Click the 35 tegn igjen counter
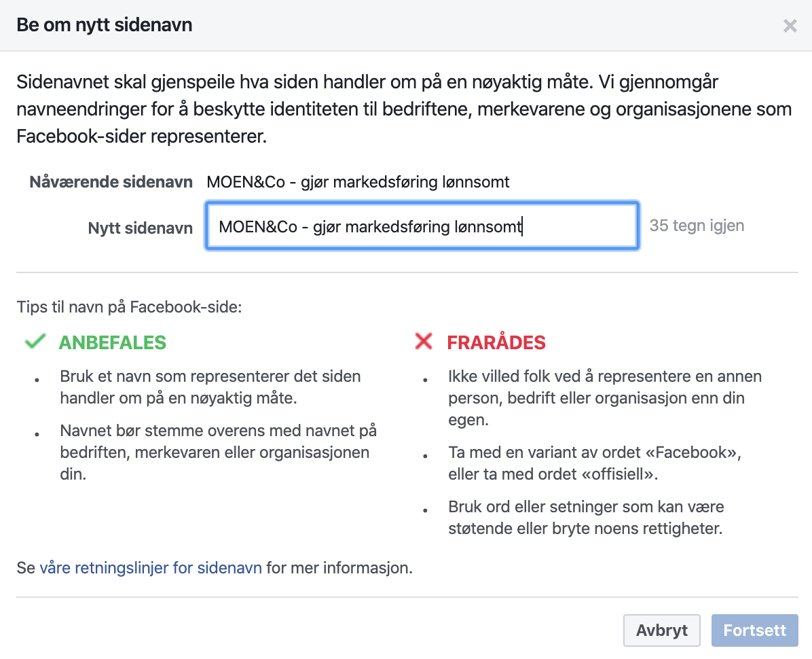Screen dimensions: 812x659 [x=697, y=226]
